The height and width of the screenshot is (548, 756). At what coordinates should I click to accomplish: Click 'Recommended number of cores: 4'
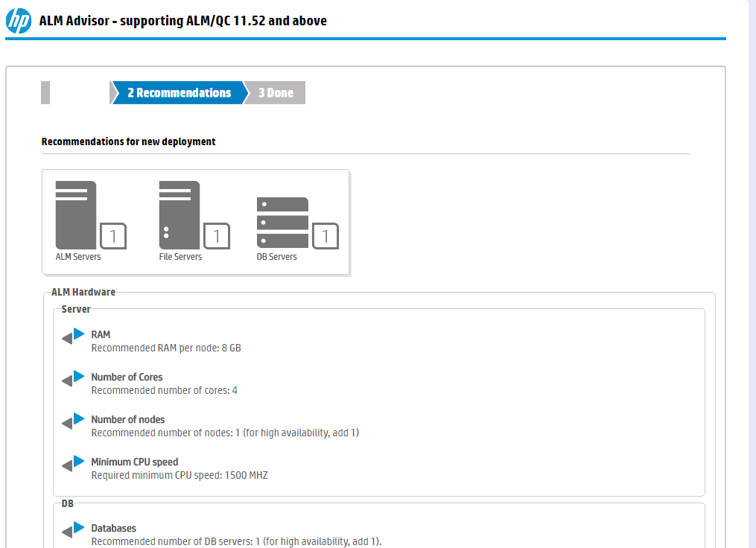point(165,390)
